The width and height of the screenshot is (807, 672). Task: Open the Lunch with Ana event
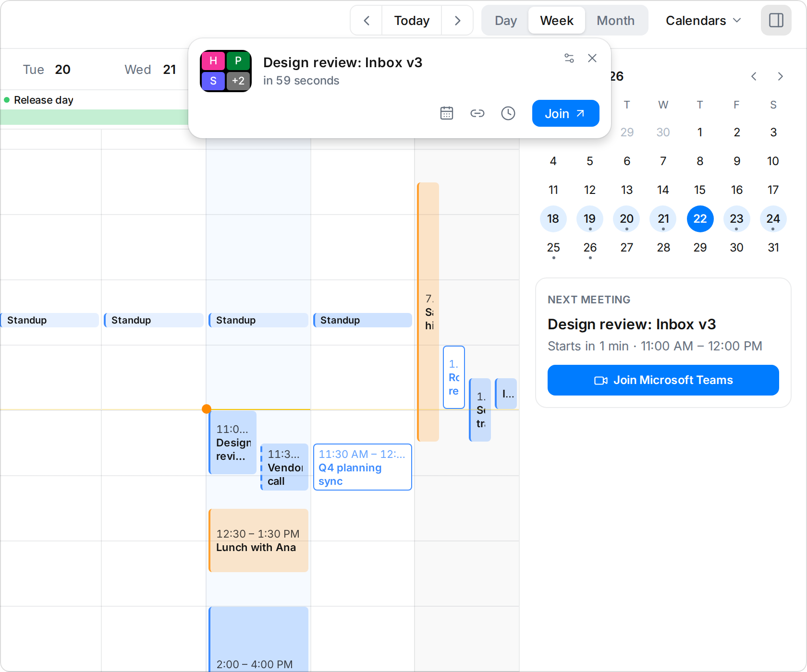[x=258, y=540]
